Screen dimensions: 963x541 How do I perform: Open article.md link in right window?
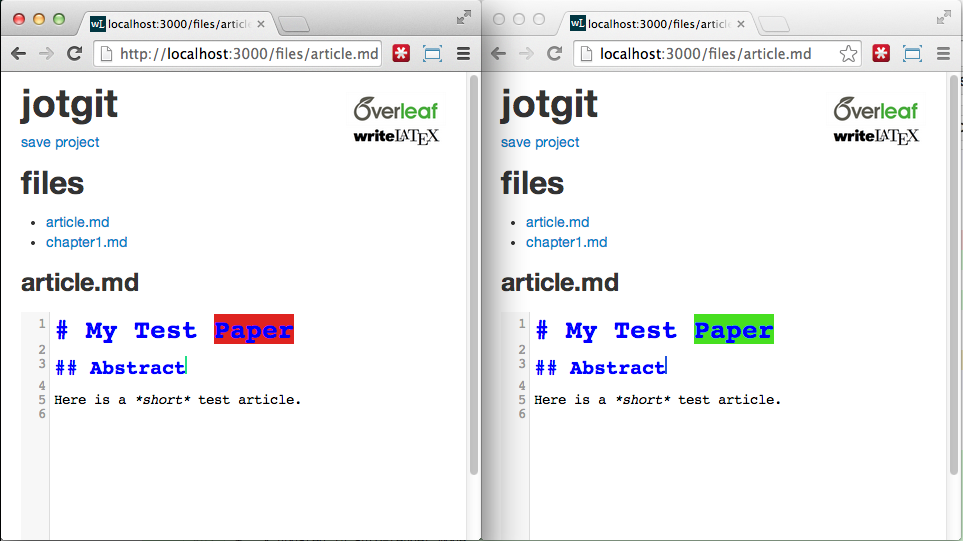coord(557,222)
